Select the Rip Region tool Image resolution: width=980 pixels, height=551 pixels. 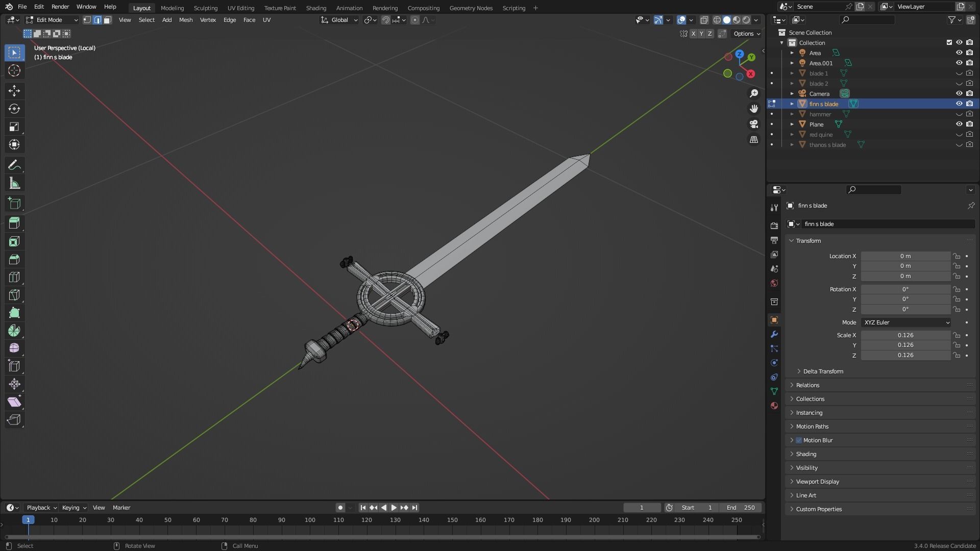[x=14, y=420]
